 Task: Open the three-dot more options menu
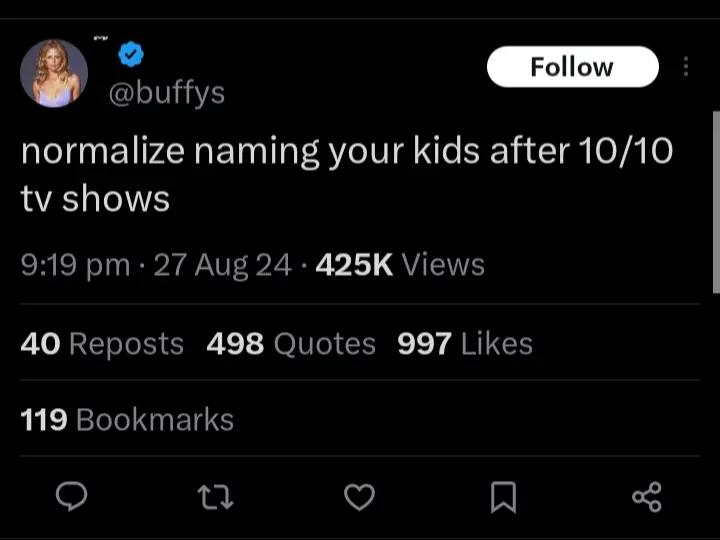(686, 67)
